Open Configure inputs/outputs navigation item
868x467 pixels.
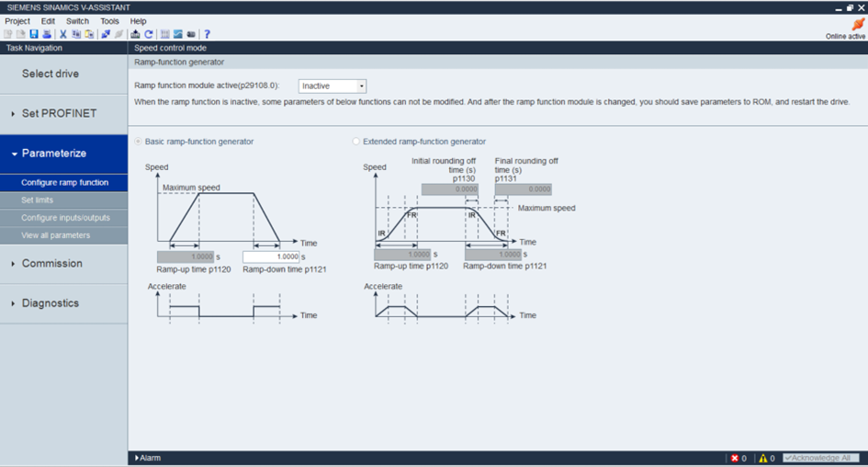63,218
